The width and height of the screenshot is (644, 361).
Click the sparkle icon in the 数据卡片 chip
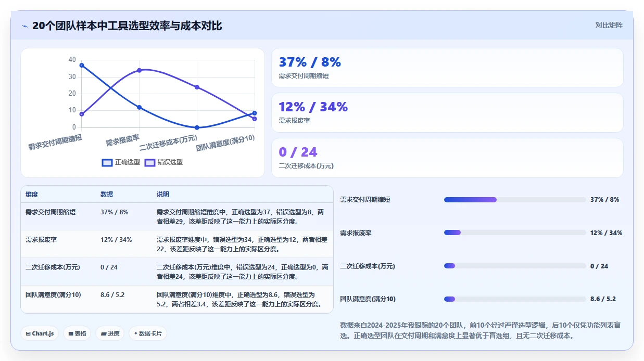[136, 333]
